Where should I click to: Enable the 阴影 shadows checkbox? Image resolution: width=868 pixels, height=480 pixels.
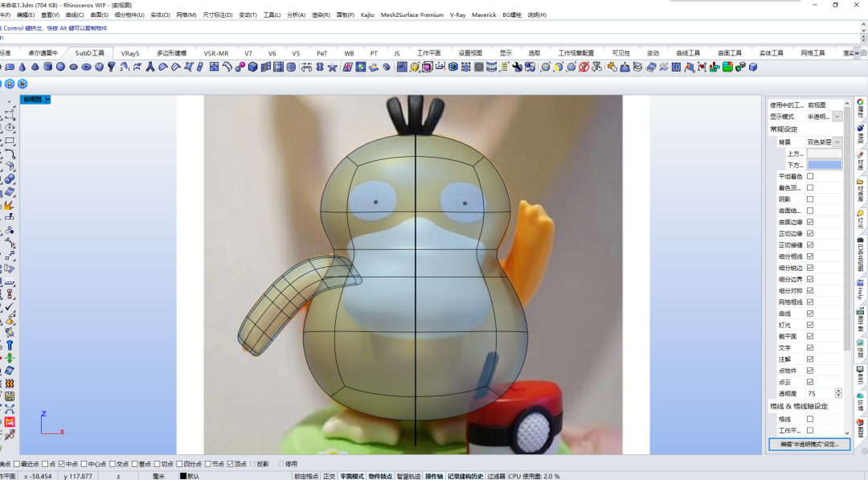coord(810,199)
